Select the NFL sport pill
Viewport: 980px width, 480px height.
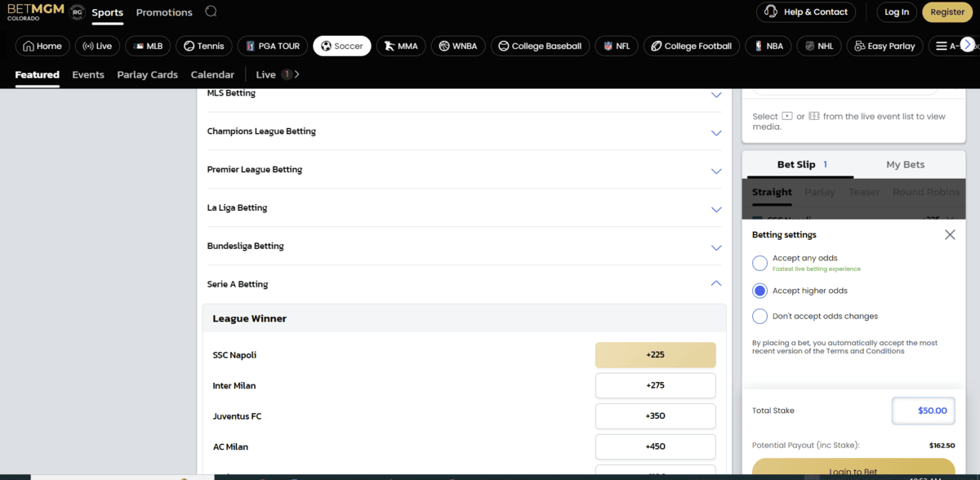(617, 46)
